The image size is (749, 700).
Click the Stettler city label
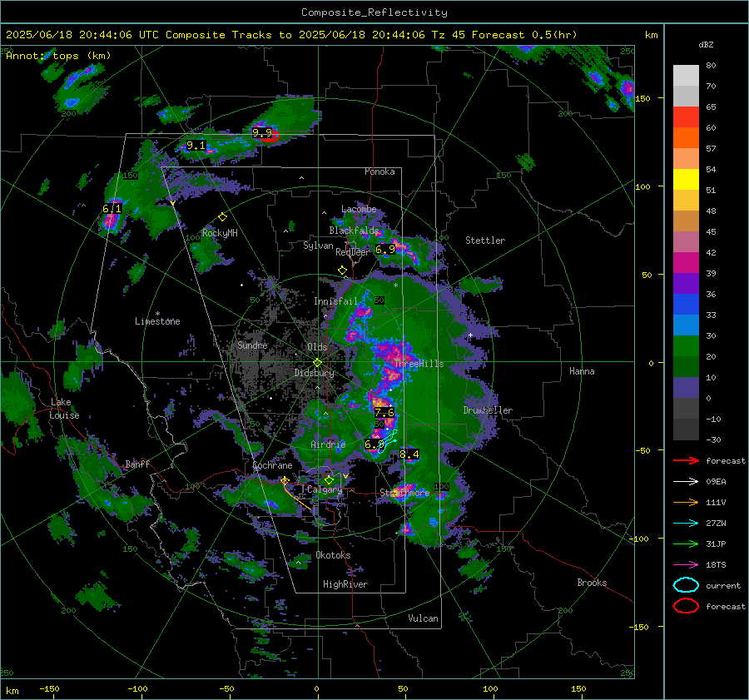pyautogui.click(x=485, y=241)
